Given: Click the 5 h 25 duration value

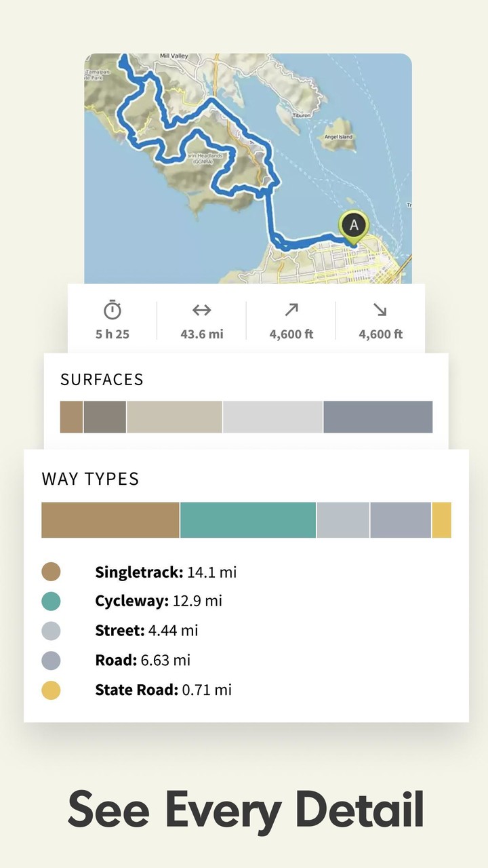Looking at the screenshot, I should [x=113, y=334].
